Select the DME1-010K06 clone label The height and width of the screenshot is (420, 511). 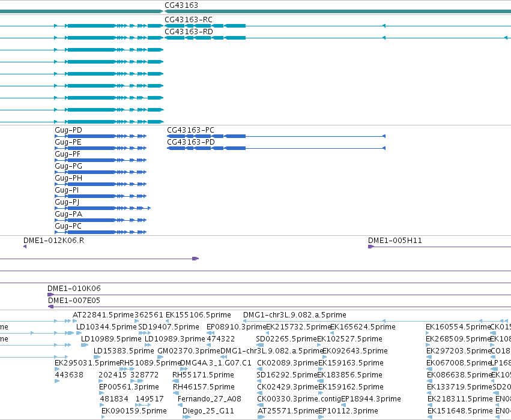[x=74, y=288]
